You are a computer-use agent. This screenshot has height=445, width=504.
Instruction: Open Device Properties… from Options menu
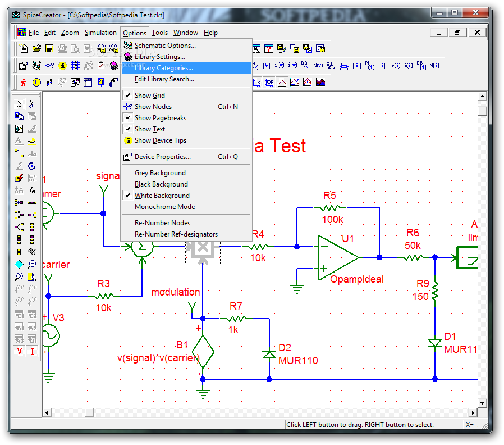186,157
